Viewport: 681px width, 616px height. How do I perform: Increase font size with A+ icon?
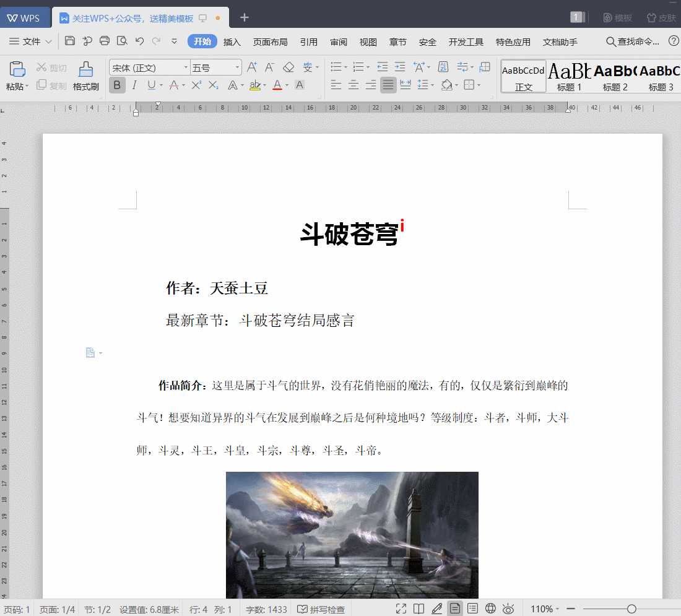tap(252, 67)
